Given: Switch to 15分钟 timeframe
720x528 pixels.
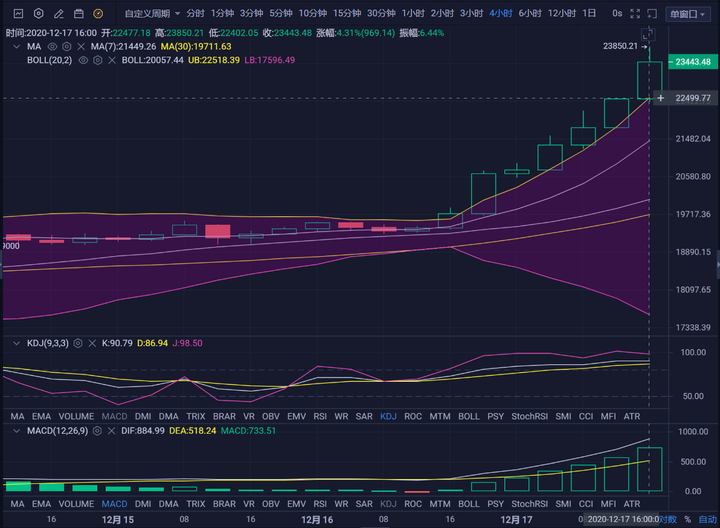Looking at the screenshot, I should tap(347, 14).
